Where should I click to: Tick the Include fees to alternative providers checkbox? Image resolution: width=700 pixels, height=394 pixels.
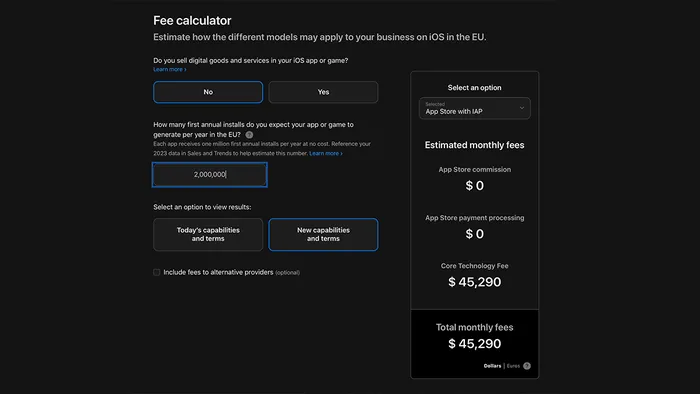157,272
